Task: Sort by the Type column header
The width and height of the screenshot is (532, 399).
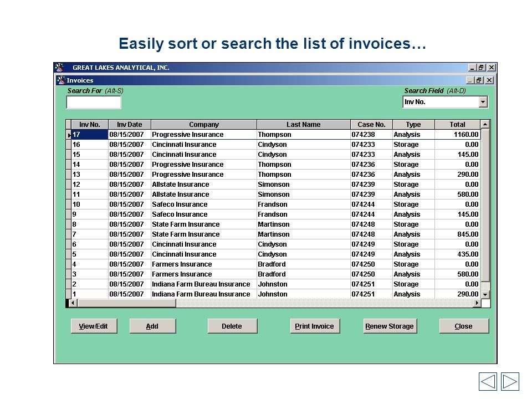Action: [413, 125]
